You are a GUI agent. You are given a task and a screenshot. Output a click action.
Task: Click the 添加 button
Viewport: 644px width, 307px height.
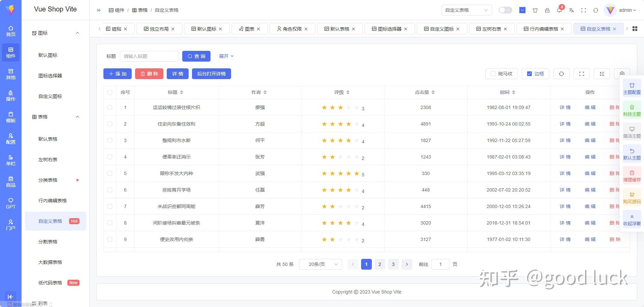pyautogui.click(x=118, y=74)
